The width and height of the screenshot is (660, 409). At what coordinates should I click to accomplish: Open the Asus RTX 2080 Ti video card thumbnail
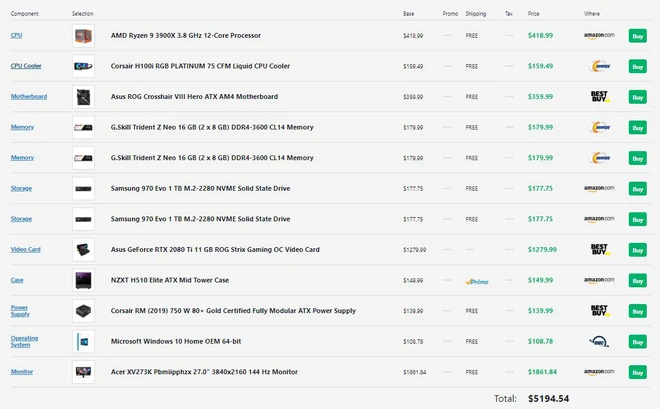(x=83, y=250)
